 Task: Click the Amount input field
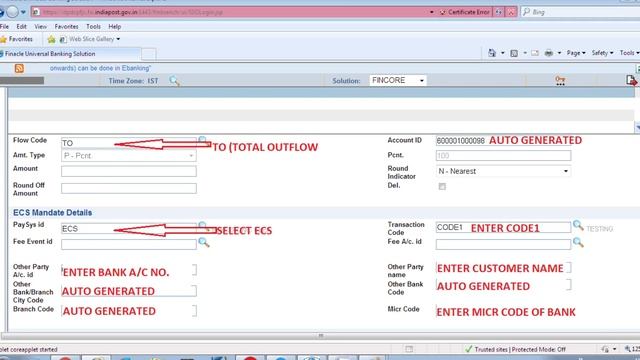pyautogui.click(x=129, y=171)
